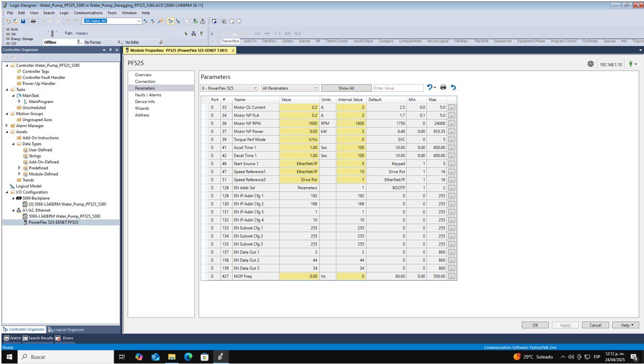
Task: Collapse the Assets tree node
Action: pyautogui.click(x=7, y=132)
